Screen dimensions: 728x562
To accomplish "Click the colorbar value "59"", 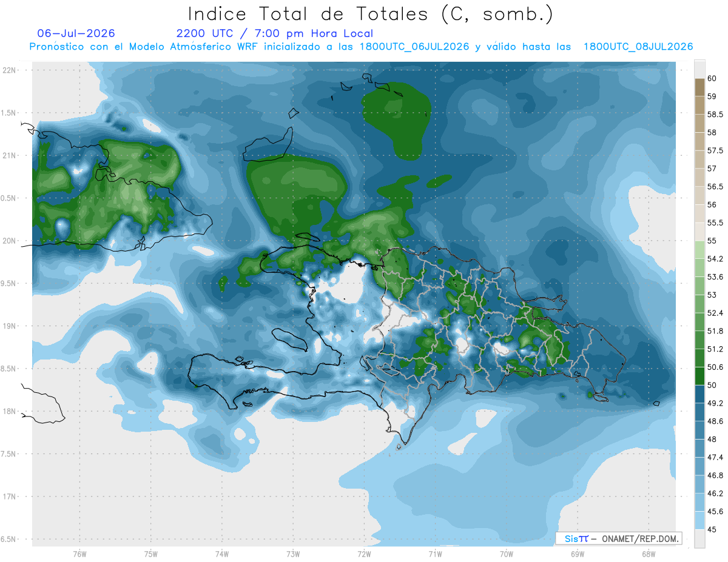I will [x=712, y=96].
